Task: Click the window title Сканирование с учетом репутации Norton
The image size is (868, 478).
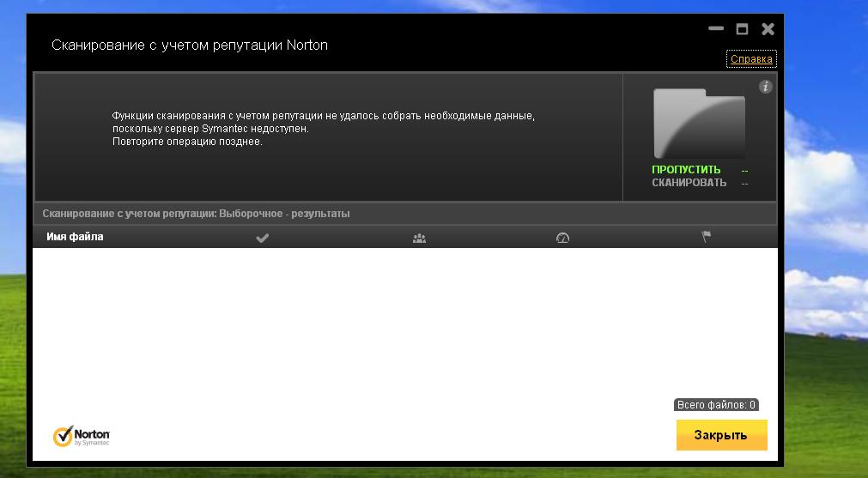Action: point(190,45)
